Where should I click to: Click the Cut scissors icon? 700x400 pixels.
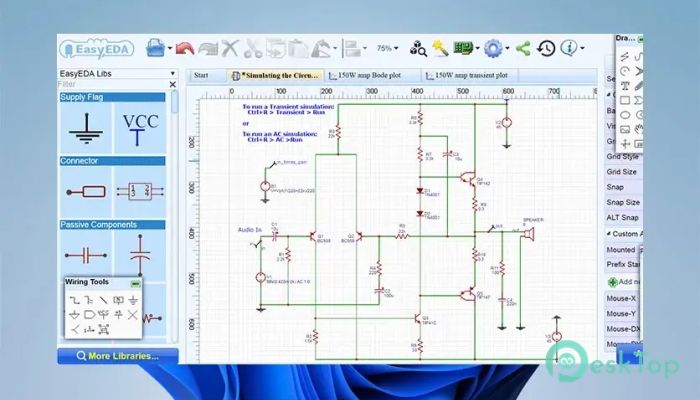click(x=253, y=48)
